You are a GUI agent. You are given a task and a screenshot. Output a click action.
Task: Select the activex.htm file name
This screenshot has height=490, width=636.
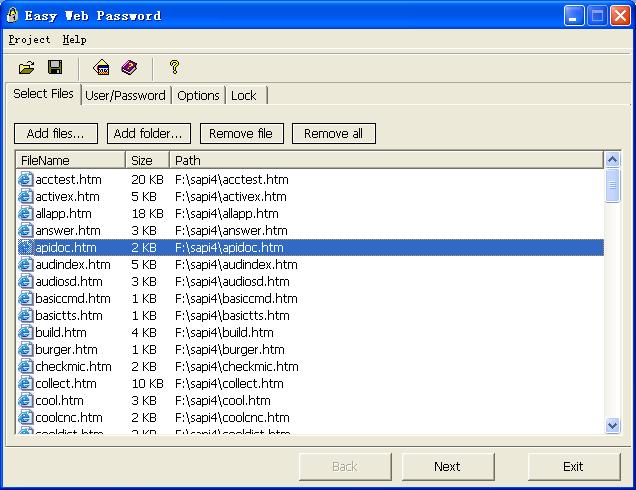pos(67,196)
